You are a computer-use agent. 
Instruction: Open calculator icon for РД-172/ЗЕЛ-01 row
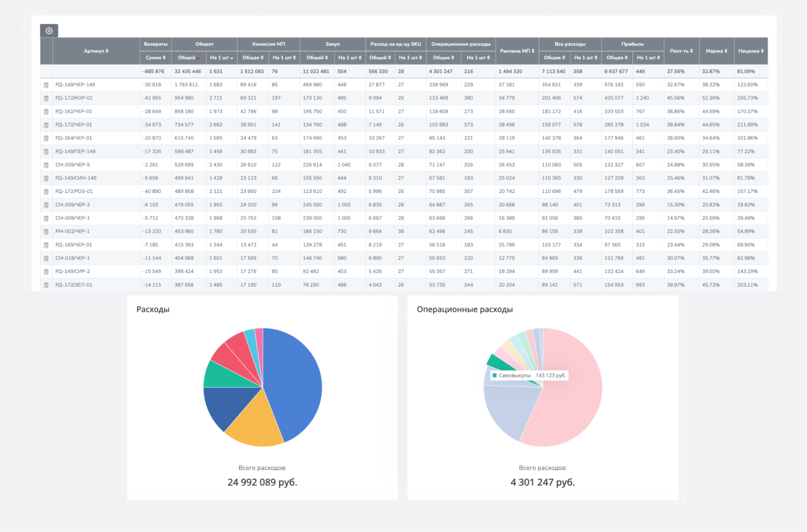(46, 285)
